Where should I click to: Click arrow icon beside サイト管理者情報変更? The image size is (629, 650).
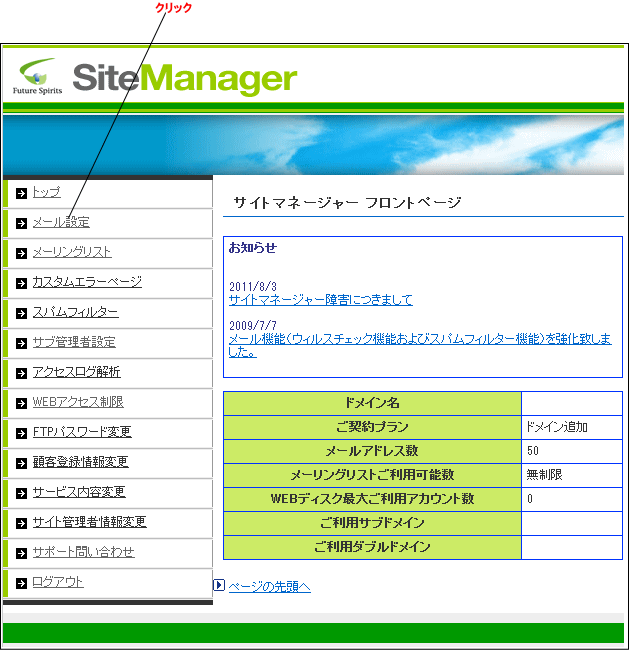[x=21, y=523]
